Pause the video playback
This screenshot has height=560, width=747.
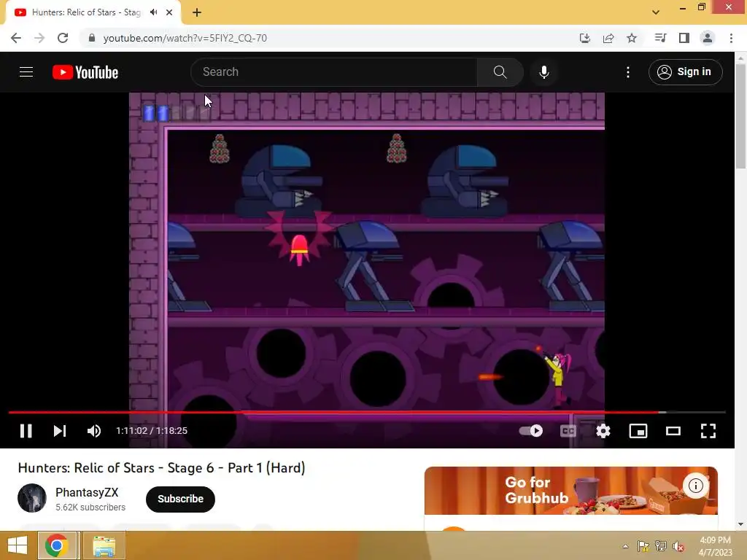[26, 431]
